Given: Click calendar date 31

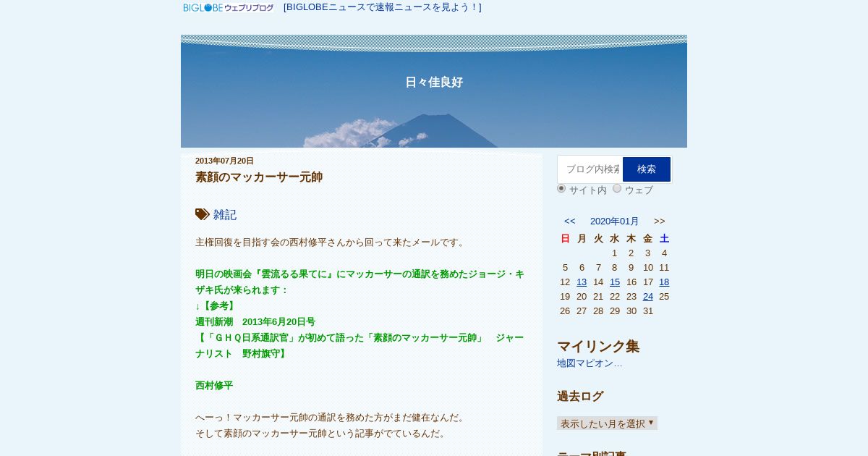Looking at the screenshot, I should [648, 311].
